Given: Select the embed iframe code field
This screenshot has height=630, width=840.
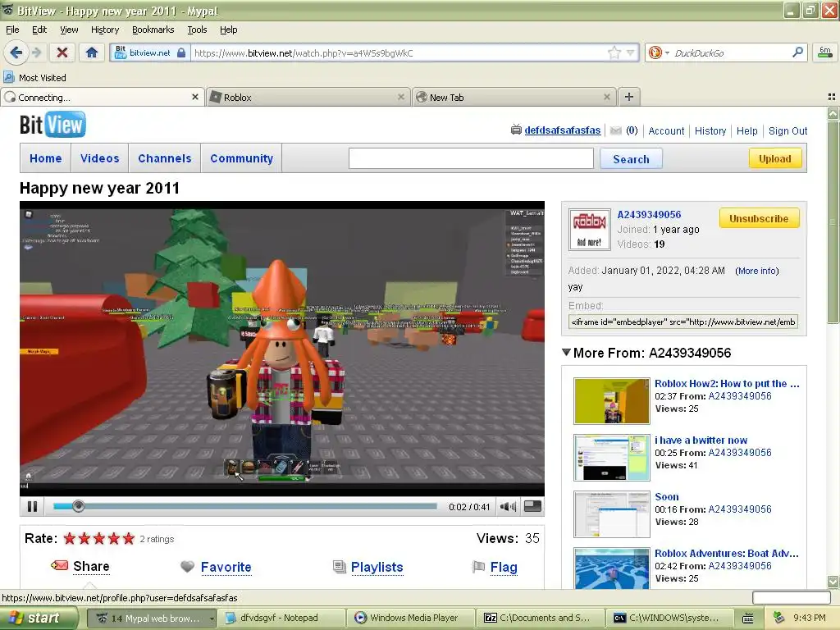Looking at the screenshot, I should click(683, 322).
